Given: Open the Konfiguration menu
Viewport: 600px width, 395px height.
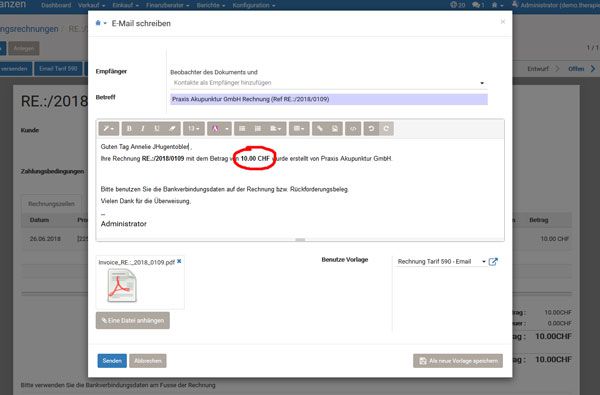Looking at the screenshot, I should (x=254, y=5).
